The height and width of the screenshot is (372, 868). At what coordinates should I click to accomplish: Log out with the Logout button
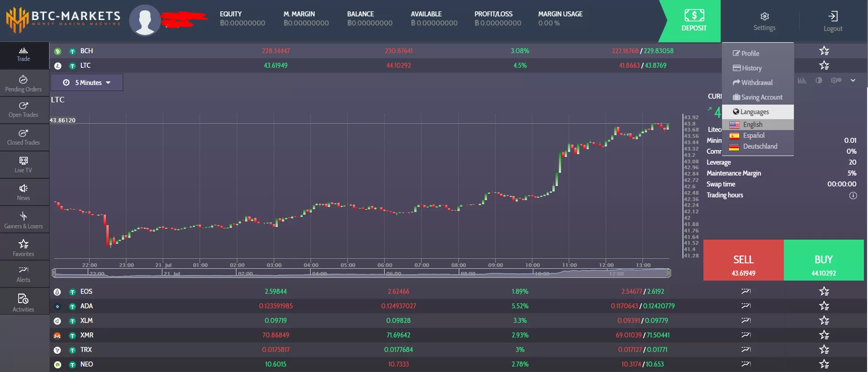pos(833,21)
